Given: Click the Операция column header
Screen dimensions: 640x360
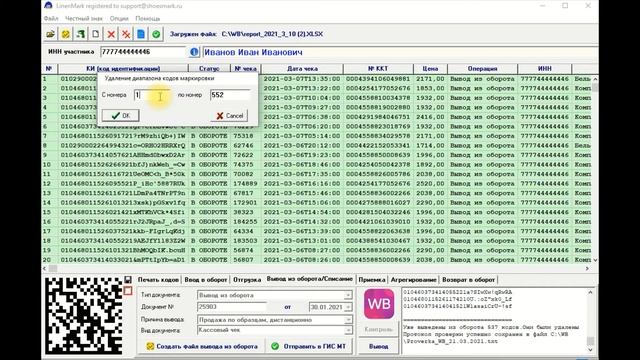Looking at the screenshot, I should coord(482,69).
